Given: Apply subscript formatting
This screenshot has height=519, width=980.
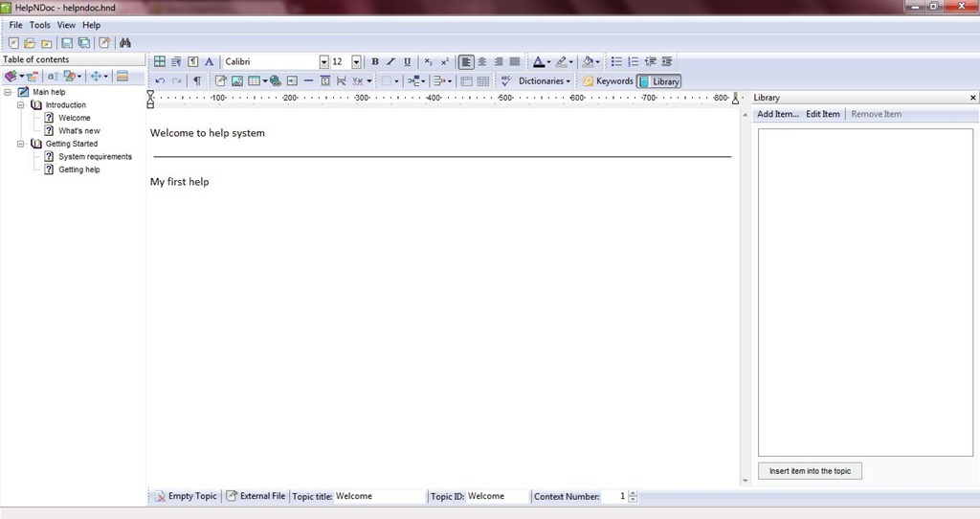Looking at the screenshot, I should 429,61.
